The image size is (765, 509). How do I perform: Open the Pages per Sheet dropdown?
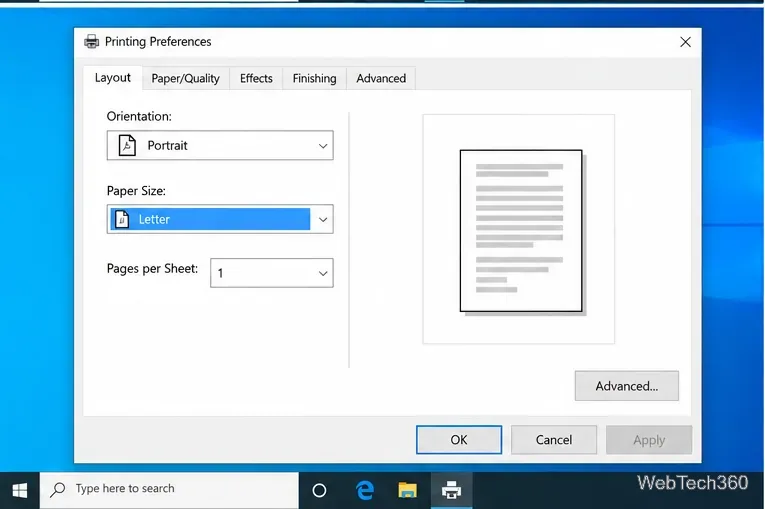272,273
